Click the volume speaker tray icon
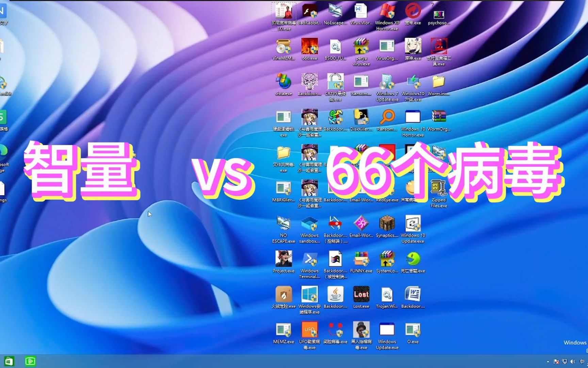This screenshot has width=588, height=368. click(573, 362)
